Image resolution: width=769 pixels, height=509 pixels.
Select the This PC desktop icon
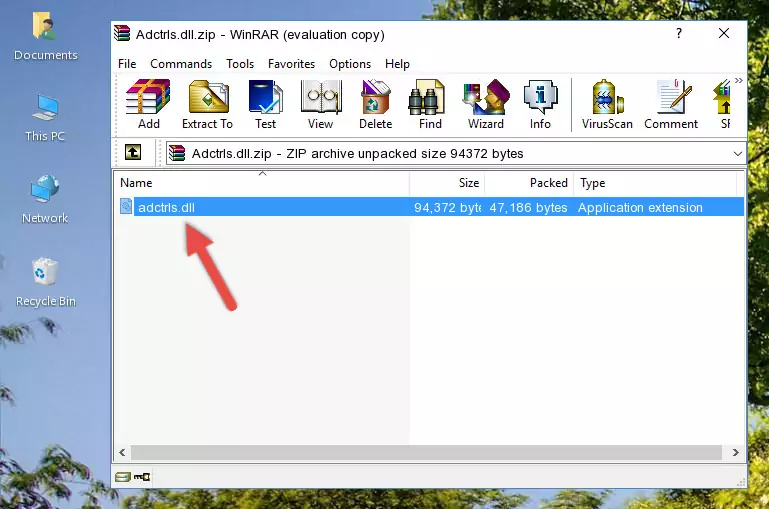[45, 118]
